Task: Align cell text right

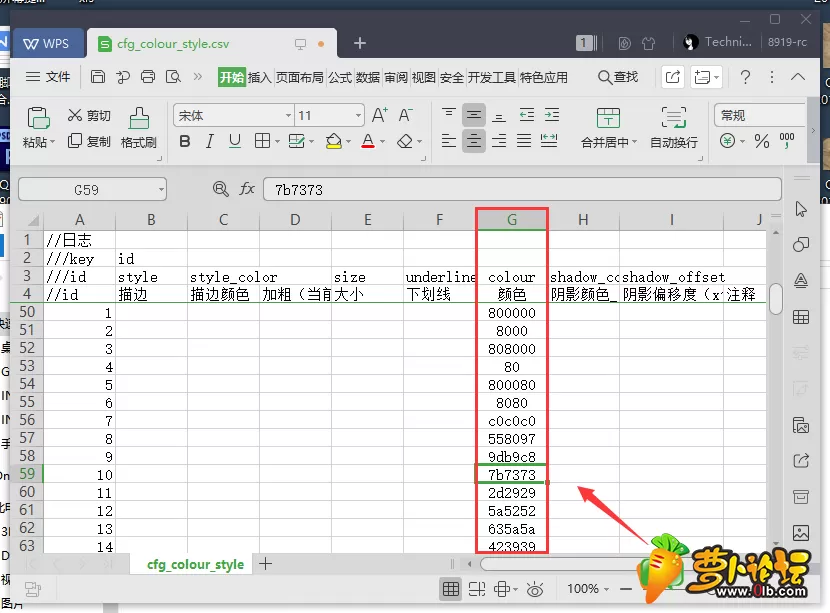Action: (499, 141)
